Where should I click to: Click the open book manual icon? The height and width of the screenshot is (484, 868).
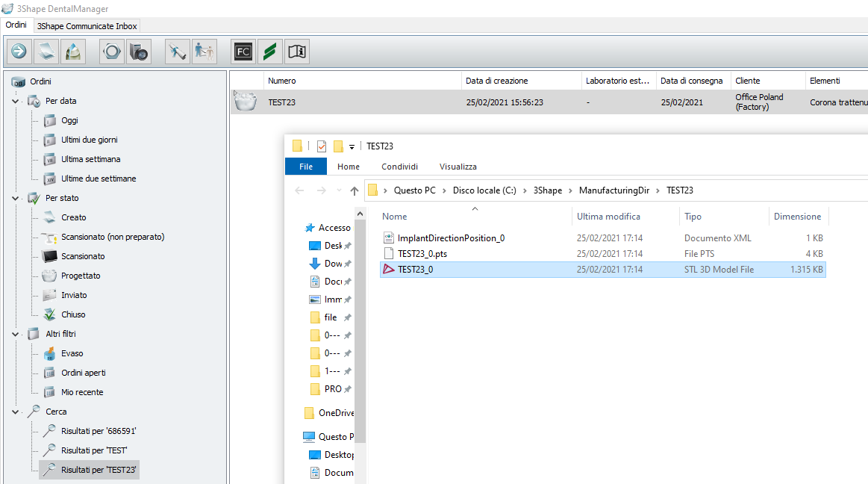297,52
